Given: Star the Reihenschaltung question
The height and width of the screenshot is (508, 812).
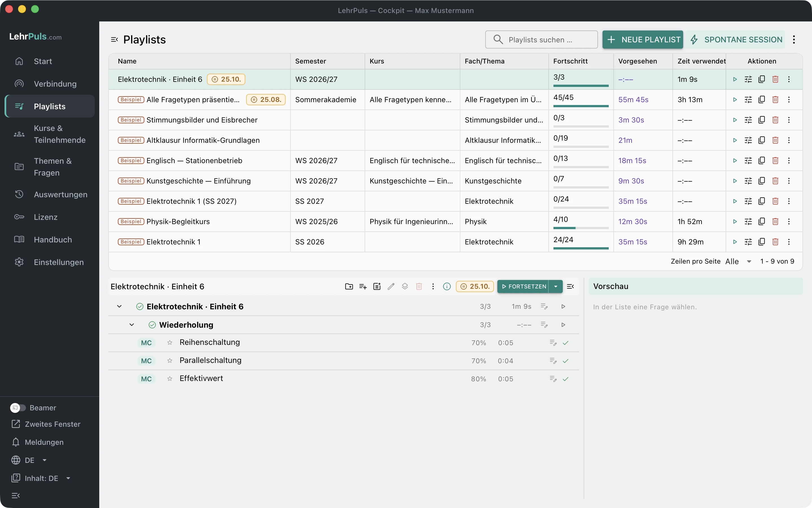Looking at the screenshot, I should (170, 342).
